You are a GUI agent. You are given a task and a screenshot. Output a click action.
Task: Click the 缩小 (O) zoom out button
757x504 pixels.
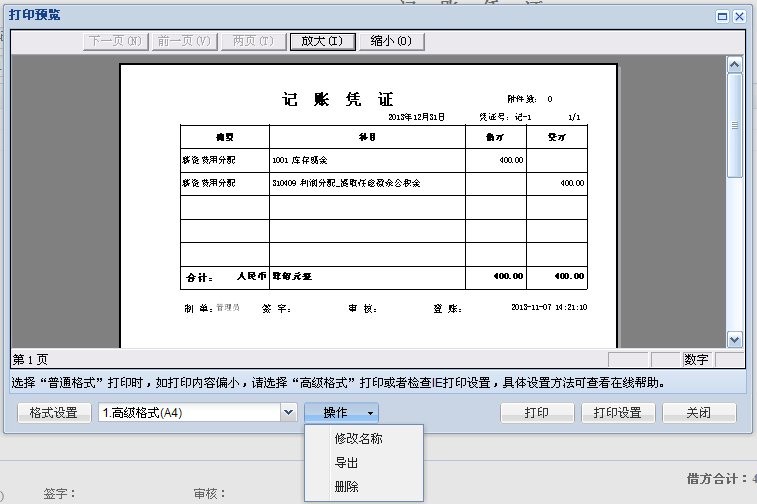(391, 41)
